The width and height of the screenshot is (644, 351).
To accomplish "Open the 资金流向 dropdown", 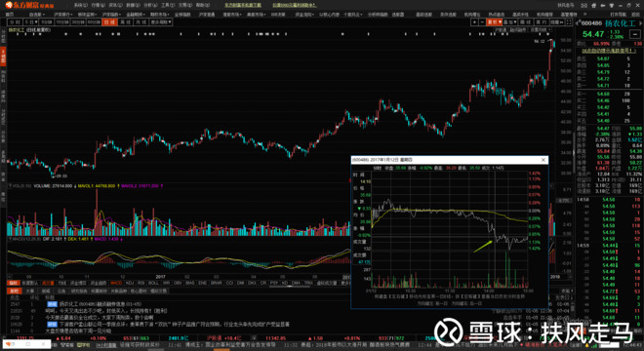I will pyautogui.click(x=304, y=15).
